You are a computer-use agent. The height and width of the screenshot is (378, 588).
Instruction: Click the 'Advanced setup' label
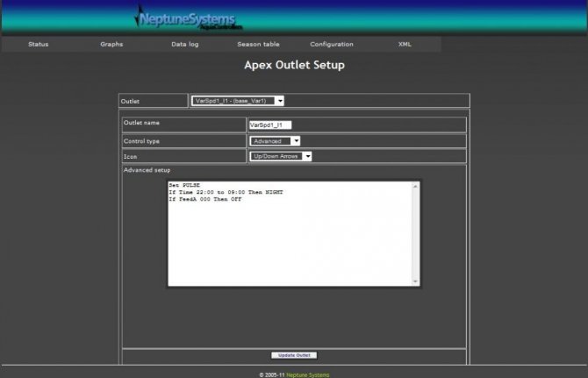147,170
